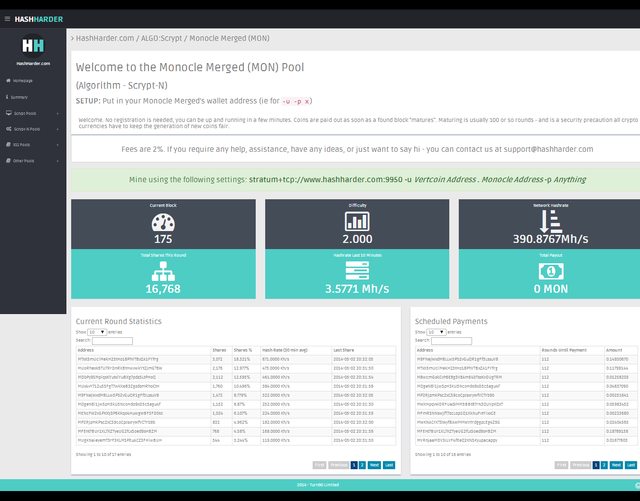This screenshot has width=640, height=501.
Task: Go to page 1 in Scheduled Payments
Action: pos(596,465)
